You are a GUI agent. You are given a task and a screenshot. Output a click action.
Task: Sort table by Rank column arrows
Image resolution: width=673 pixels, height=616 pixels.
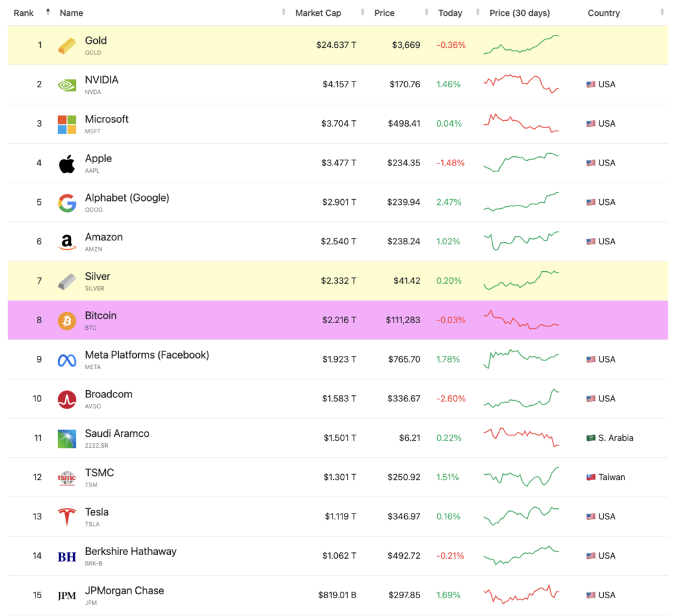coord(48,12)
